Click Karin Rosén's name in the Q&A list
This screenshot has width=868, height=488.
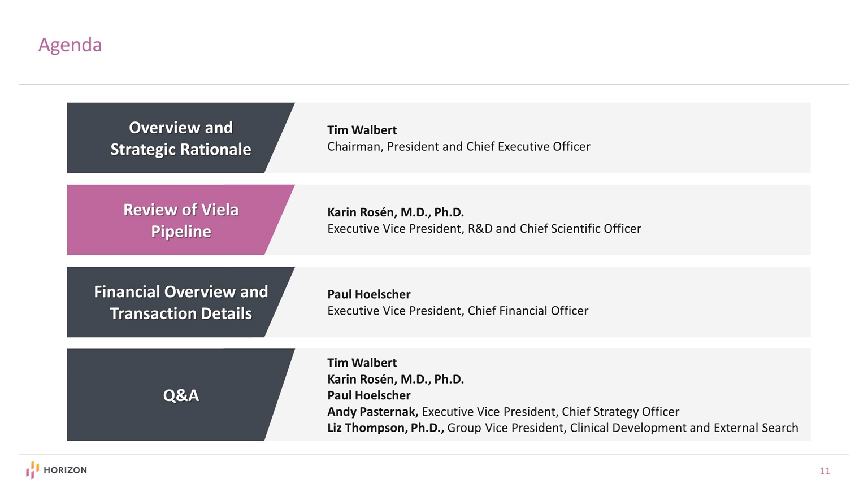(x=395, y=379)
